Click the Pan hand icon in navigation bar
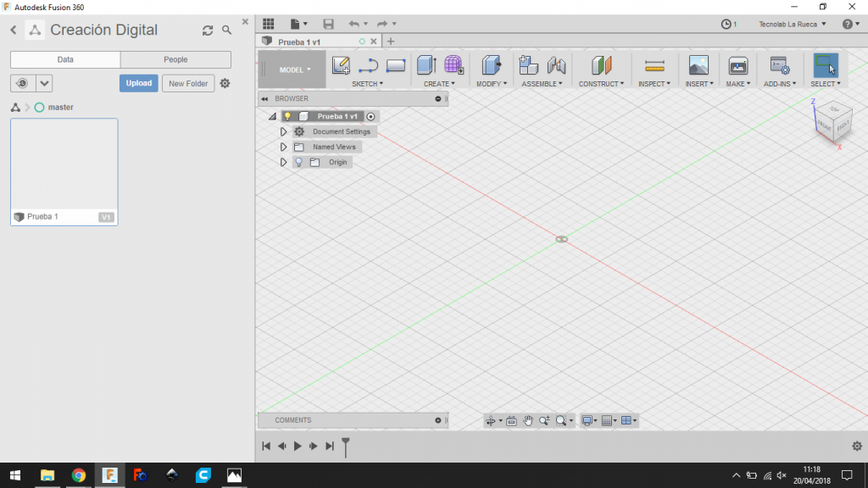The width and height of the screenshot is (868, 488). (x=528, y=420)
